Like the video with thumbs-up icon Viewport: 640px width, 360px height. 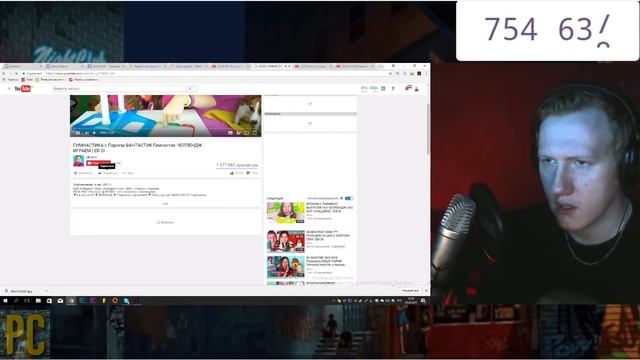232,173
